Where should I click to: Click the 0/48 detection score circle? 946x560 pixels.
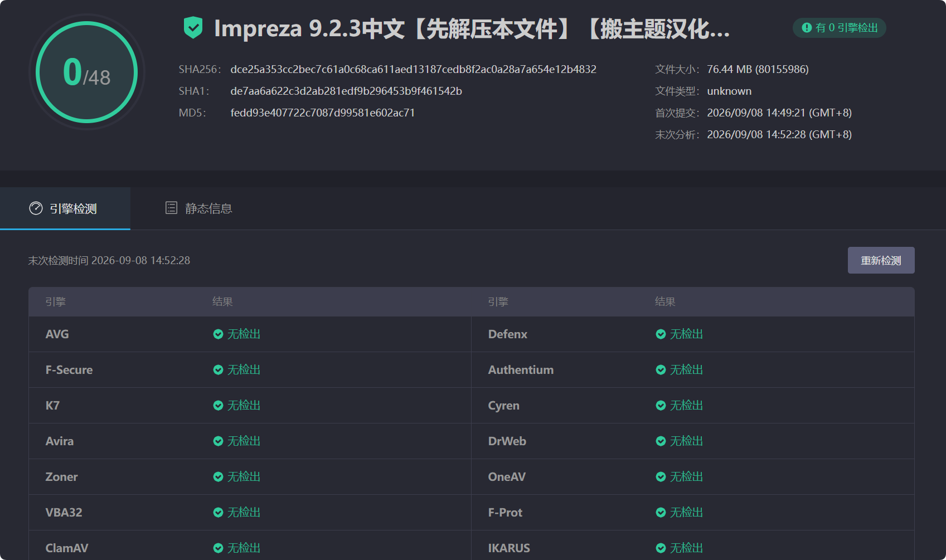[x=87, y=72]
